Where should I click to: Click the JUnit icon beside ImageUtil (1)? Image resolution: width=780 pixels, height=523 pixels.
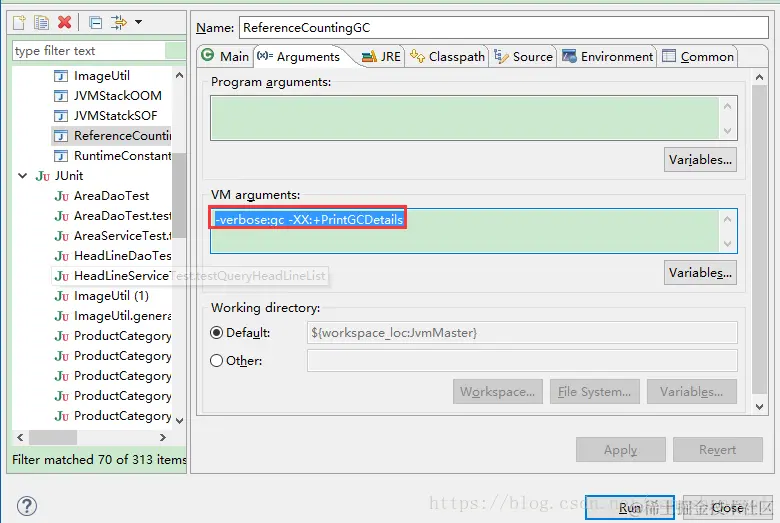click(x=61, y=296)
